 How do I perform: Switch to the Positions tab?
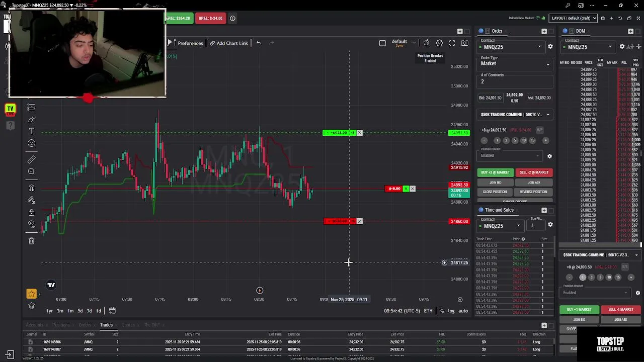pos(61,325)
